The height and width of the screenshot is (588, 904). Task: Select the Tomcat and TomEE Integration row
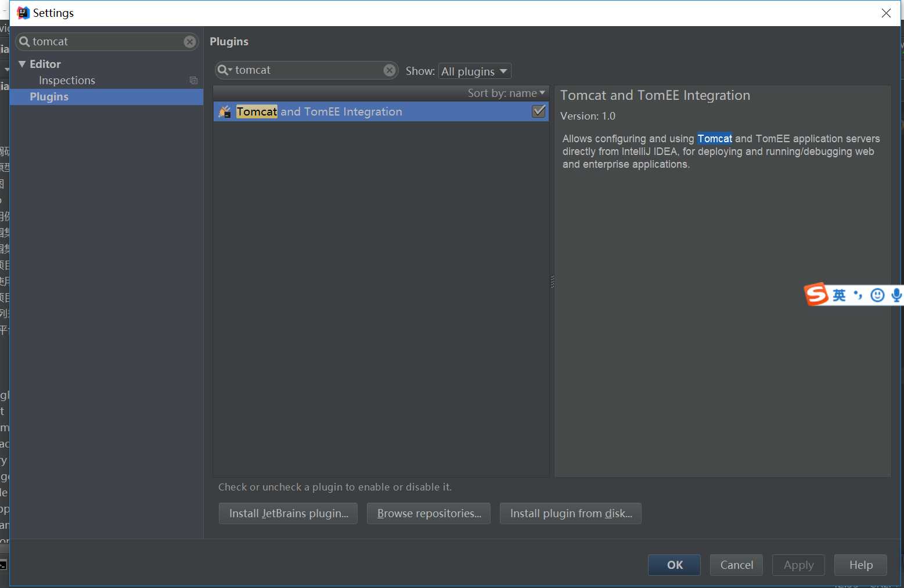click(x=381, y=111)
